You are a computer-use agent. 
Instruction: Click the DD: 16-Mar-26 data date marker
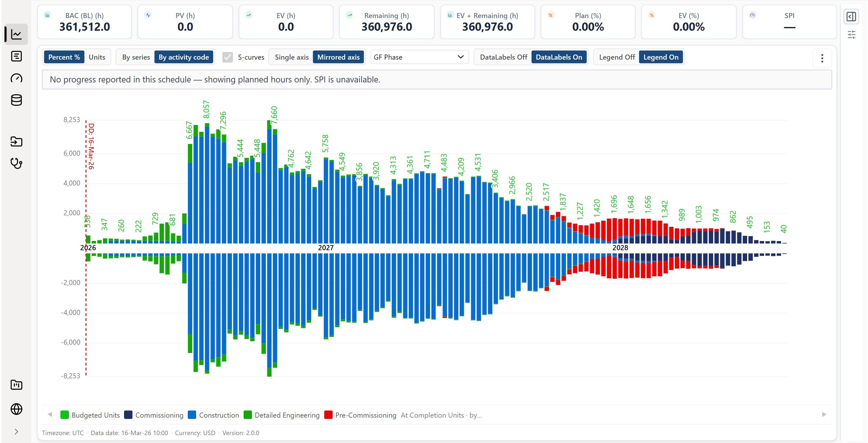91,146
